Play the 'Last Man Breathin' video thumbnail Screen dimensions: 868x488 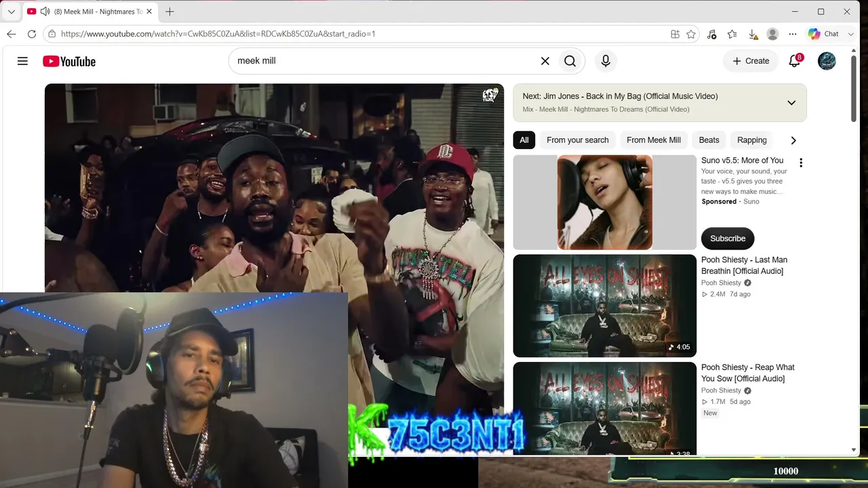(605, 306)
